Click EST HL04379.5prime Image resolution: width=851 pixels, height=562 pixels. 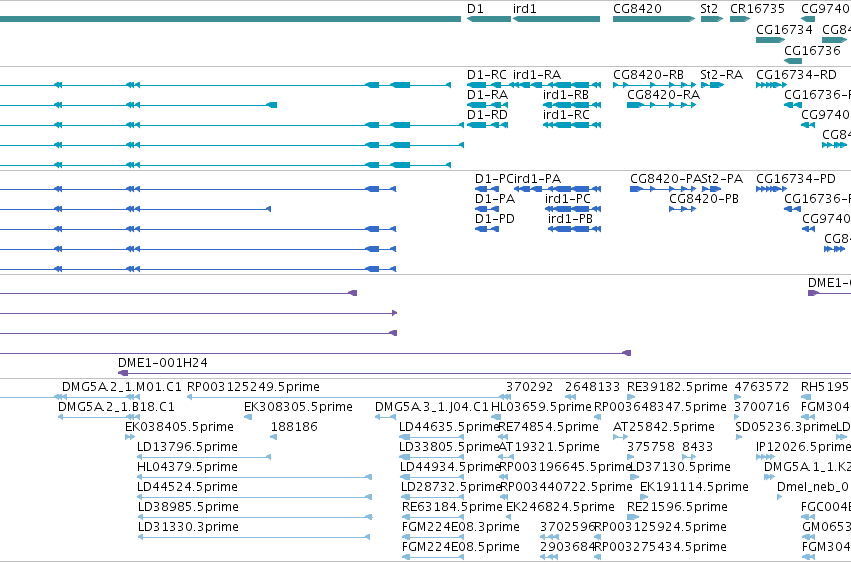[187, 468]
